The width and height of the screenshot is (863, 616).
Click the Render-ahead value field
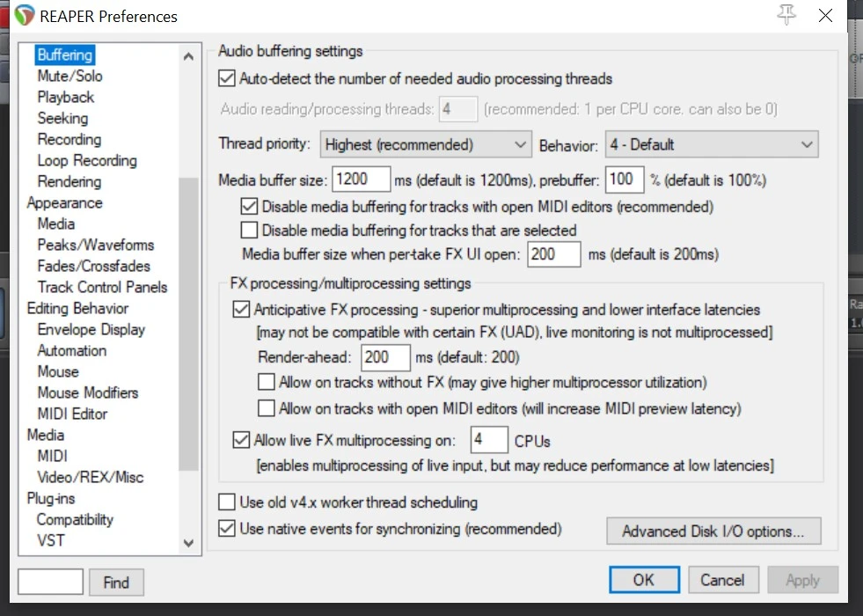[385, 357]
